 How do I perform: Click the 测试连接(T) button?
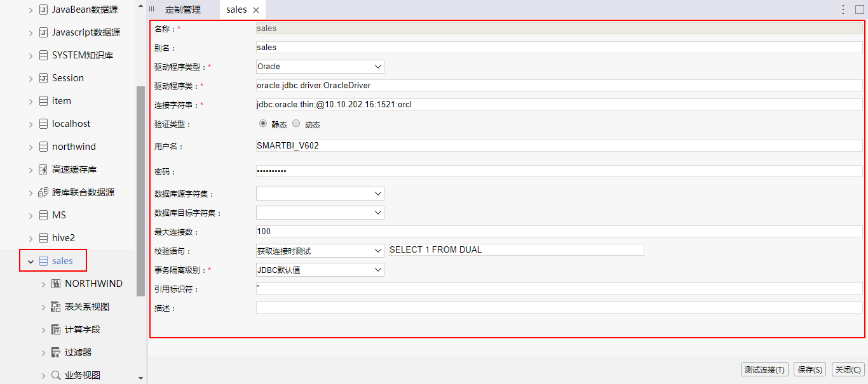pos(765,369)
